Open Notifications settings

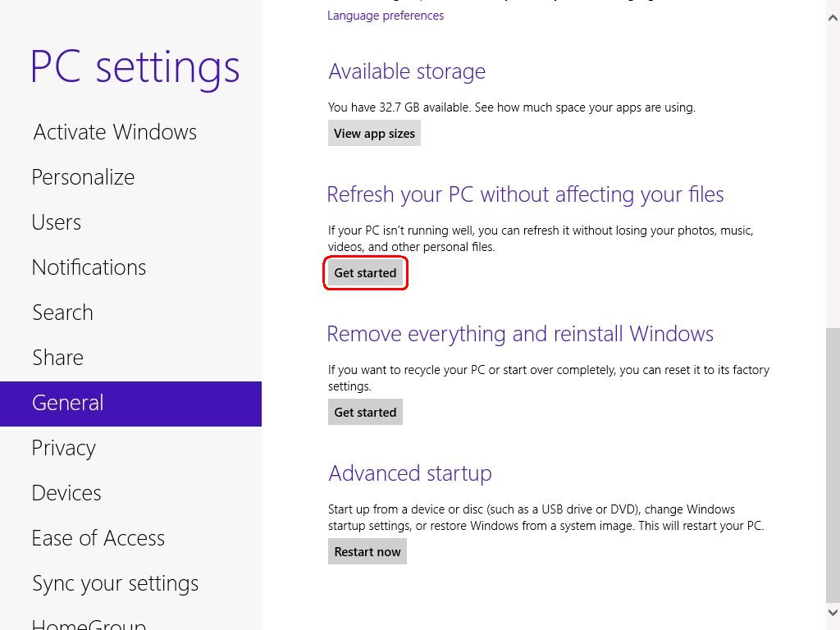coord(89,267)
